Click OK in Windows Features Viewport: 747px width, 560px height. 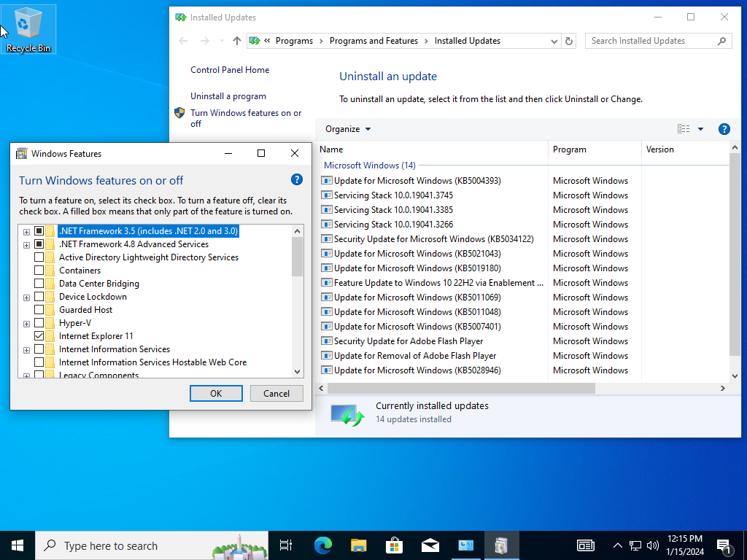tap(216, 393)
